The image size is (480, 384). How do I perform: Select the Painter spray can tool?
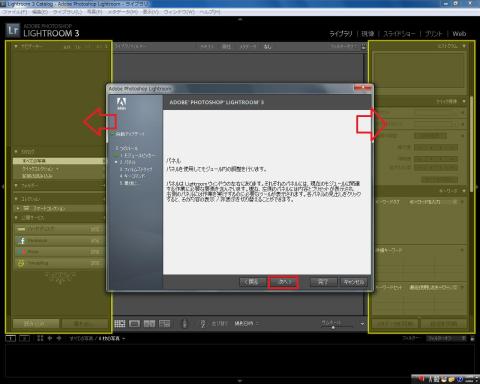click(185, 323)
